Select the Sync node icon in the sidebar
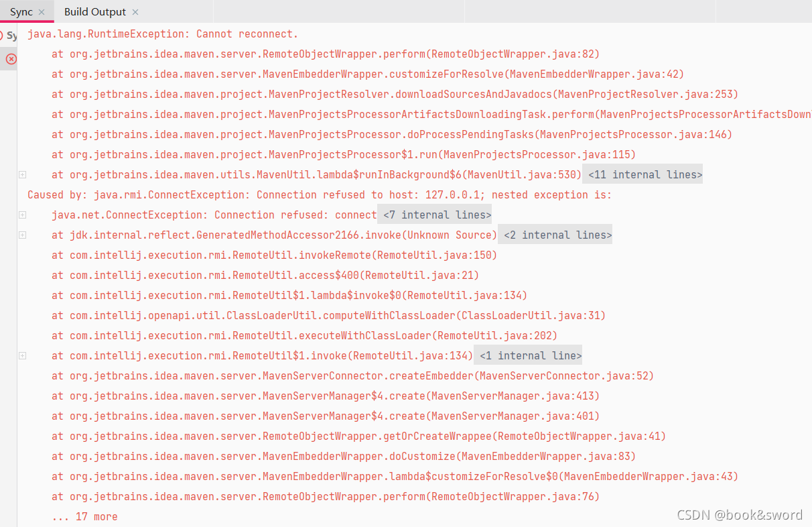 tap(5, 35)
